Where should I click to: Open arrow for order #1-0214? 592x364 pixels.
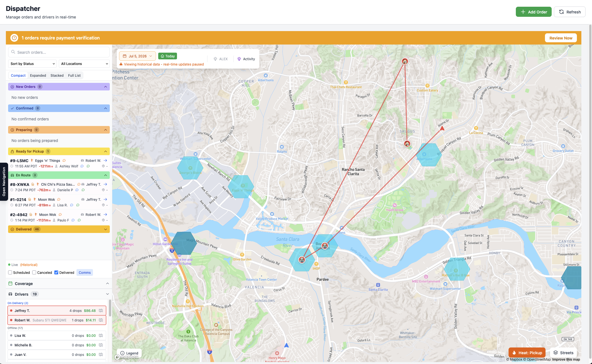[105, 199]
